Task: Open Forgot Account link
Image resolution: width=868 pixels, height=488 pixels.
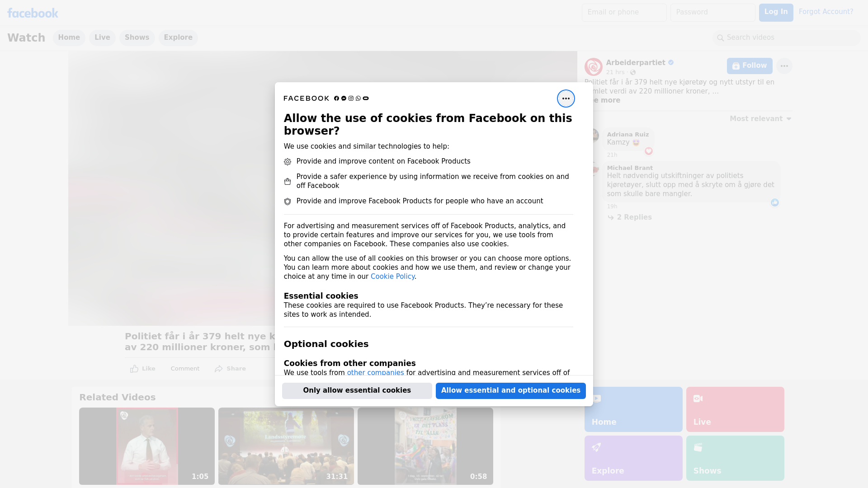Action: pyautogui.click(x=826, y=12)
